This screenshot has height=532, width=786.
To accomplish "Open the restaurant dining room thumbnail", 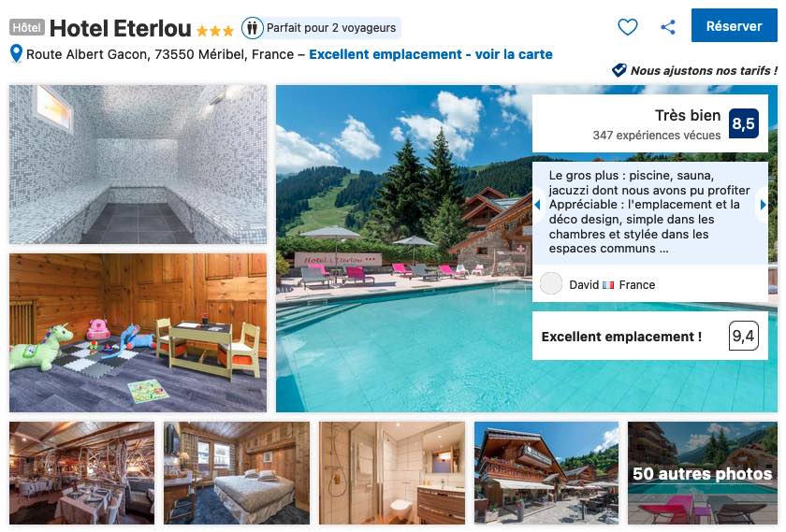I will point(82,473).
